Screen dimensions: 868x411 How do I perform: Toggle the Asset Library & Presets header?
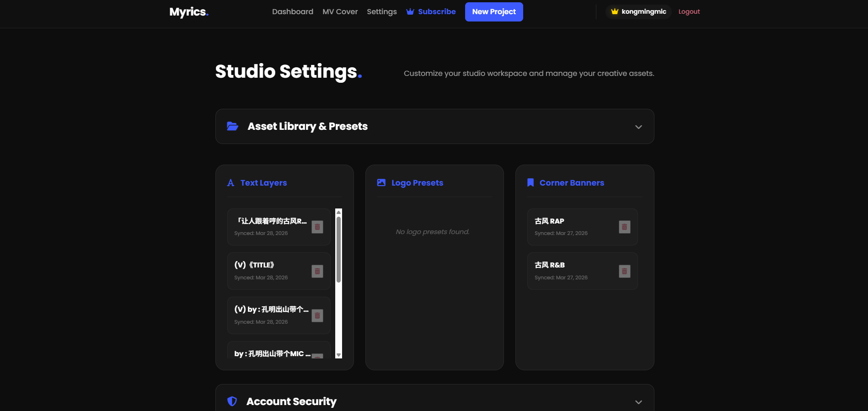(307, 127)
